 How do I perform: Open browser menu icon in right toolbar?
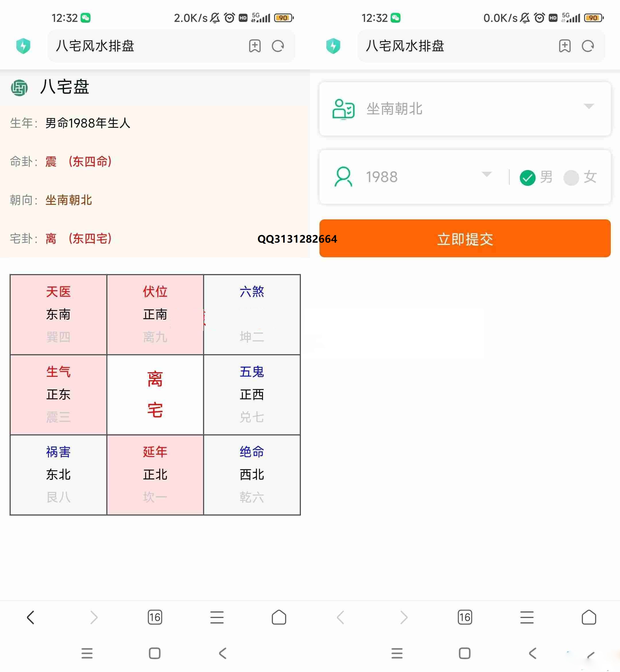[x=527, y=617]
